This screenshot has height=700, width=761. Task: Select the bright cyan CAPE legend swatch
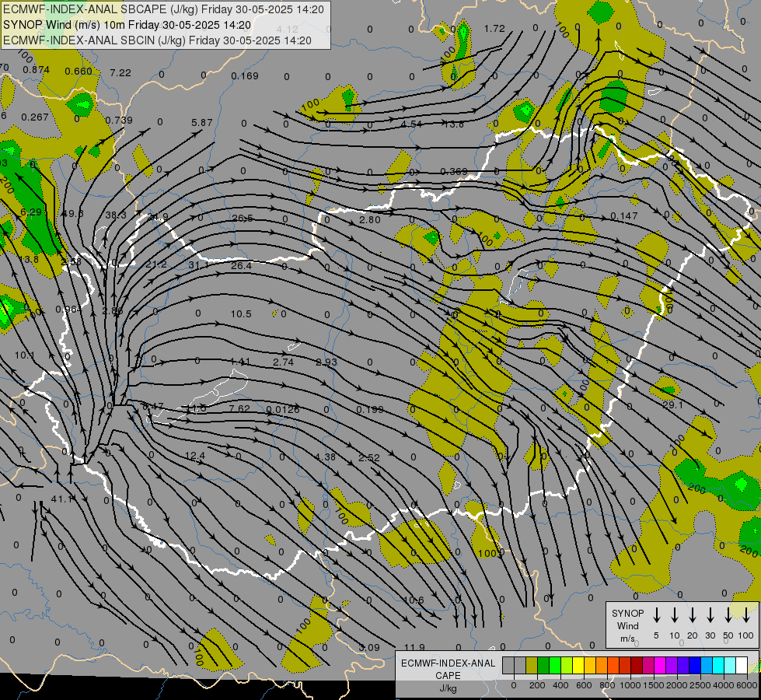coord(717,665)
